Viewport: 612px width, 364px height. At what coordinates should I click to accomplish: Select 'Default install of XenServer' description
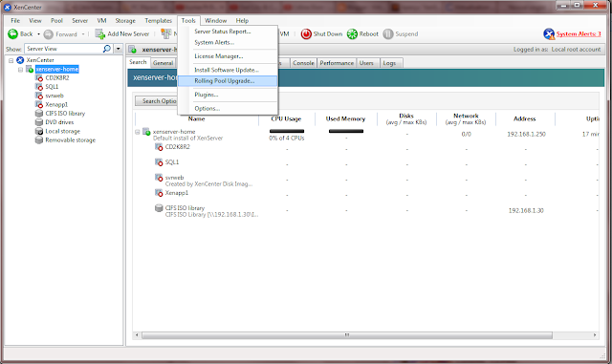click(x=187, y=139)
